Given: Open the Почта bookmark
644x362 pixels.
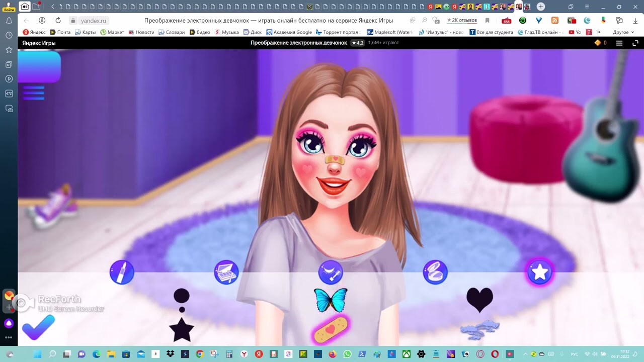Looking at the screenshot, I should [60, 32].
